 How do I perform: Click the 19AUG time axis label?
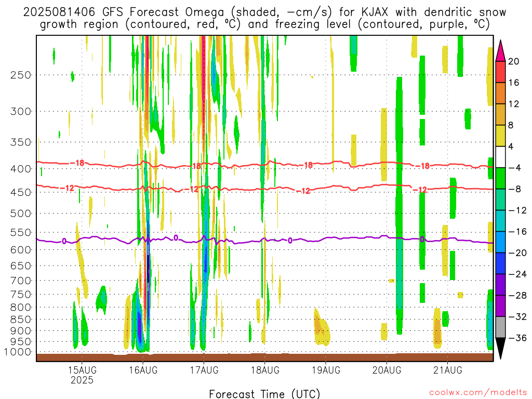pos(326,370)
